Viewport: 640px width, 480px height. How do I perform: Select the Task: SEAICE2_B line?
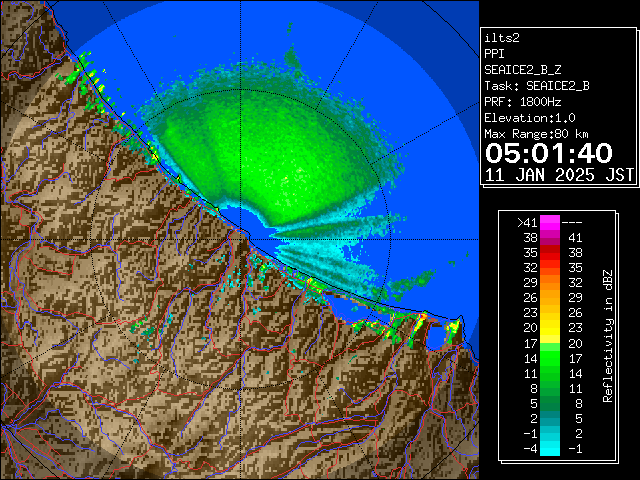click(537, 86)
